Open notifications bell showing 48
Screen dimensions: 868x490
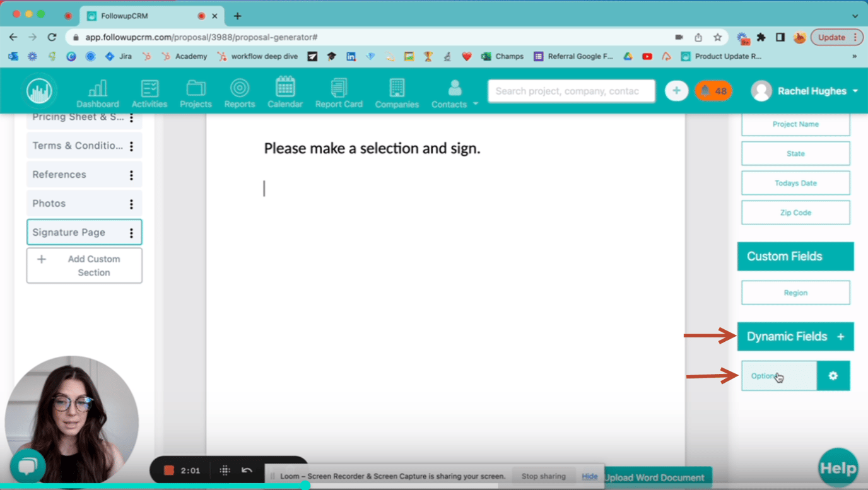click(713, 91)
